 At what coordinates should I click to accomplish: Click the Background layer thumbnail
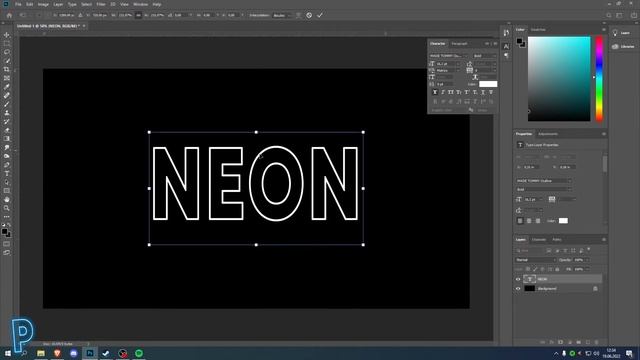coord(530,289)
